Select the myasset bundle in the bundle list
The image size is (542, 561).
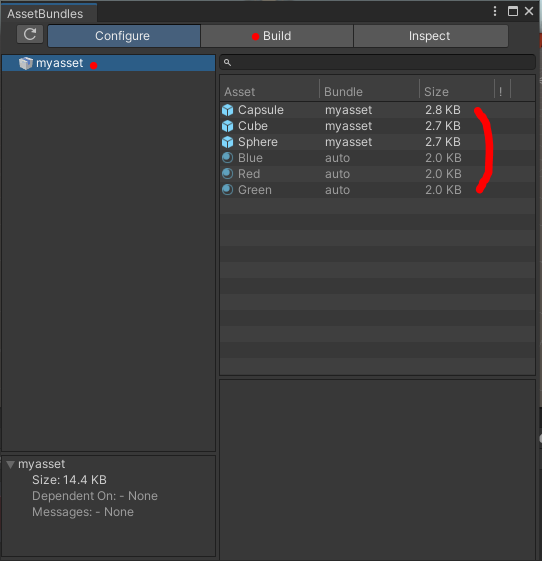(x=108, y=63)
